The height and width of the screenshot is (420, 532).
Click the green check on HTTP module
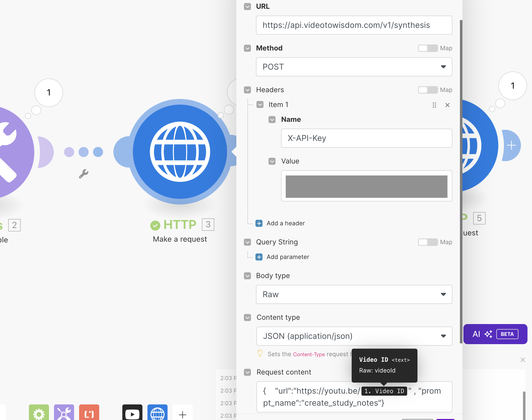[x=155, y=225]
